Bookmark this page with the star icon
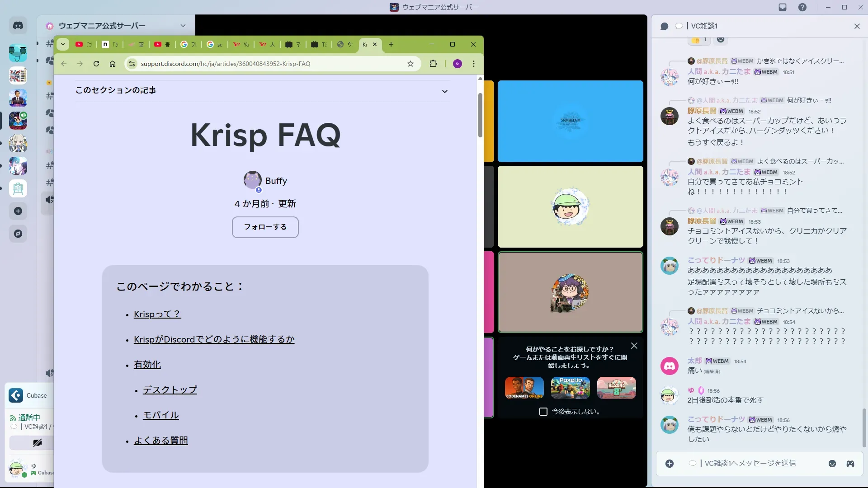868x488 pixels. (410, 64)
